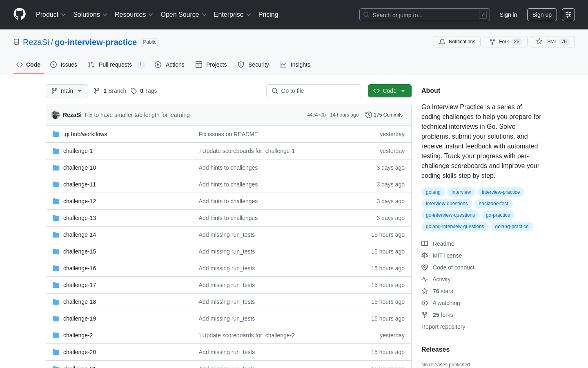Click the star icon to star repository
Viewport: 588px width, 368px height.
pyautogui.click(x=539, y=41)
